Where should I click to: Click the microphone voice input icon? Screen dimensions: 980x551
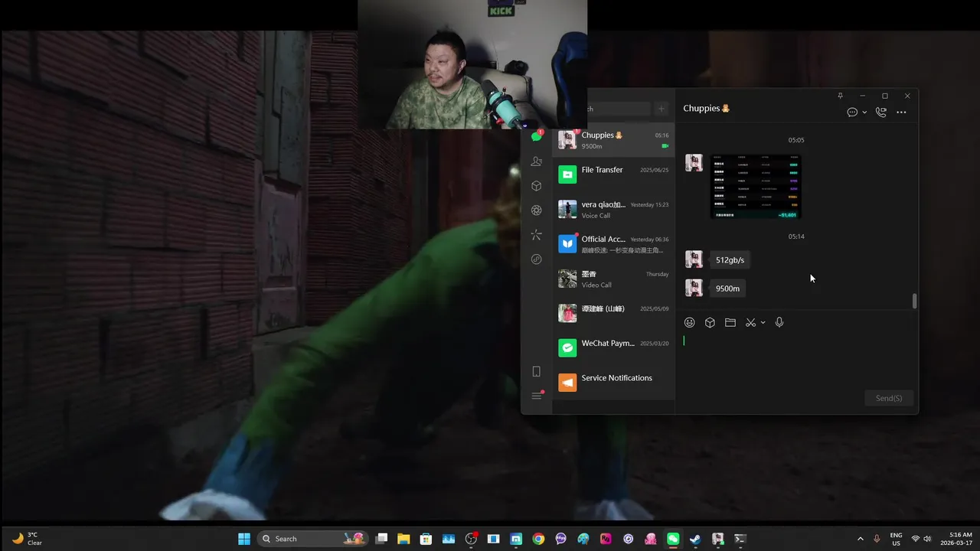pyautogui.click(x=779, y=322)
